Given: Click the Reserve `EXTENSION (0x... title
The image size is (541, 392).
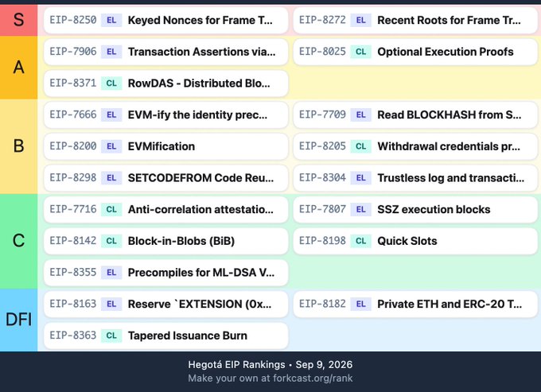Looking at the screenshot, I should pos(200,304).
